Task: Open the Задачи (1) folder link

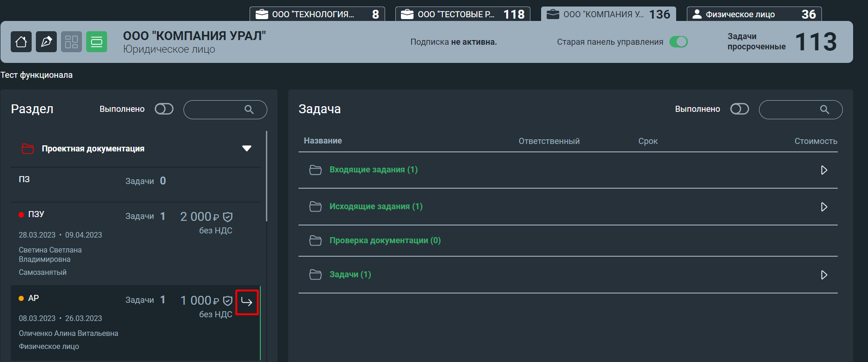Action: pyautogui.click(x=350, y=274)
